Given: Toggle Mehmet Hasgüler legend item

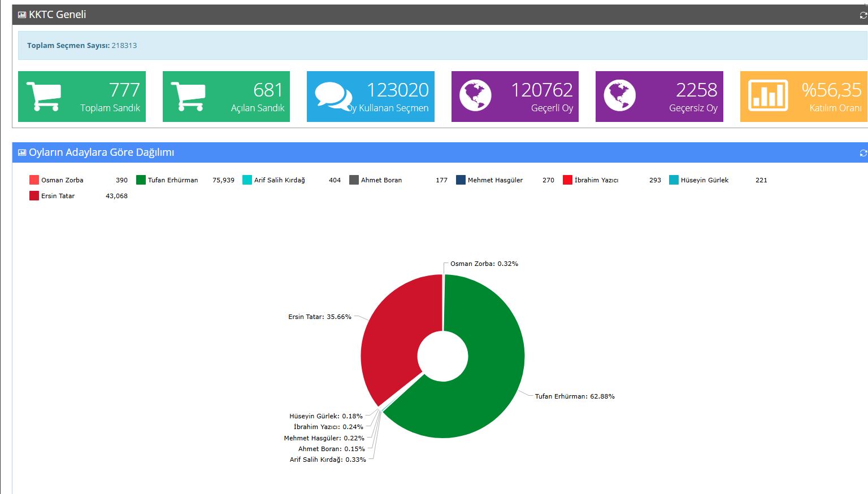Looking at the screenshot, I should (x=494, y=180).
